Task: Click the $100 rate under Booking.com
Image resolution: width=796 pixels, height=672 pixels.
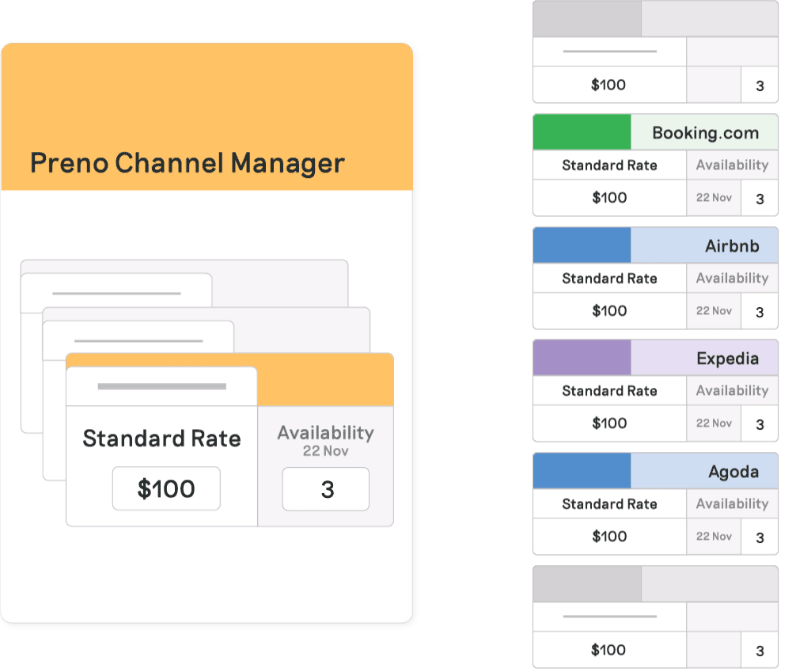Action: (609, 198)
